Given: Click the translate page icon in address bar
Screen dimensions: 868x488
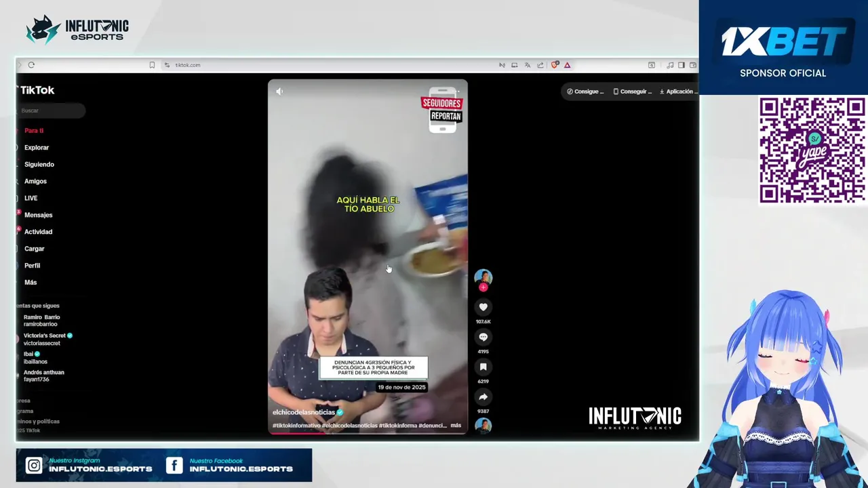Looking at the screenshot, I should click(527, 65).
